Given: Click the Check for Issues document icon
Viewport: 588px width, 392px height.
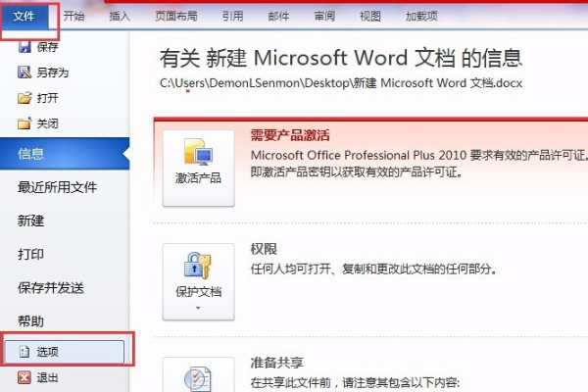Looking at the screenshot, I should 198,378.
